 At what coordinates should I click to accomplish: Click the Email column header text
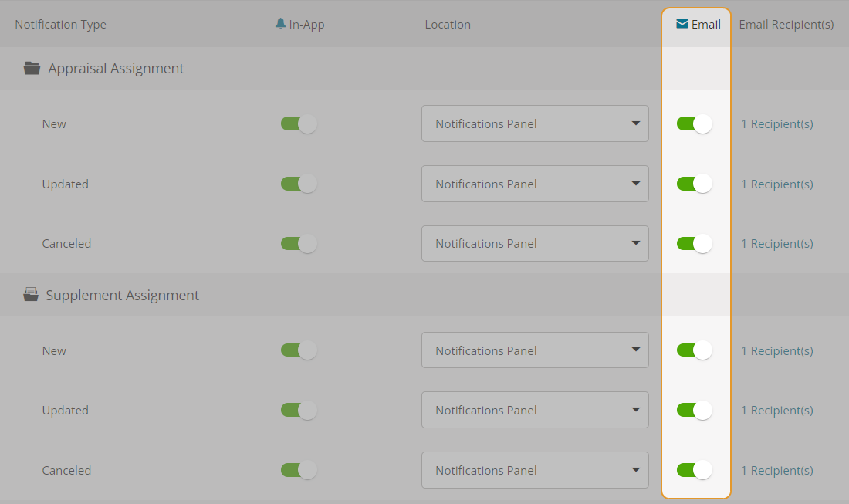[706, 25]
